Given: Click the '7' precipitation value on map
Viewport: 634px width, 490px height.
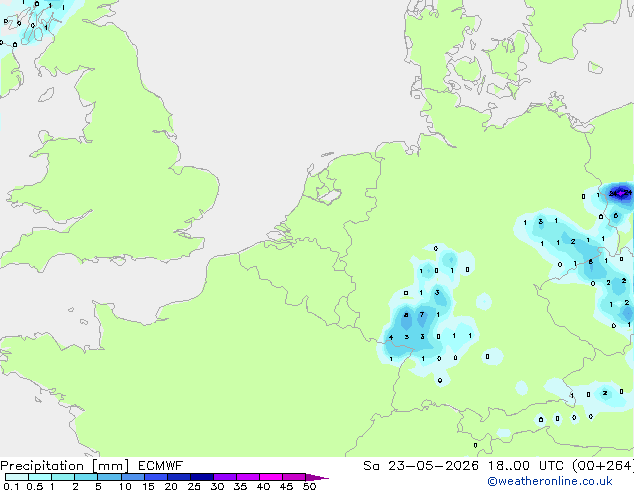Looking at the screenshot, I should [x=422, y=314].
